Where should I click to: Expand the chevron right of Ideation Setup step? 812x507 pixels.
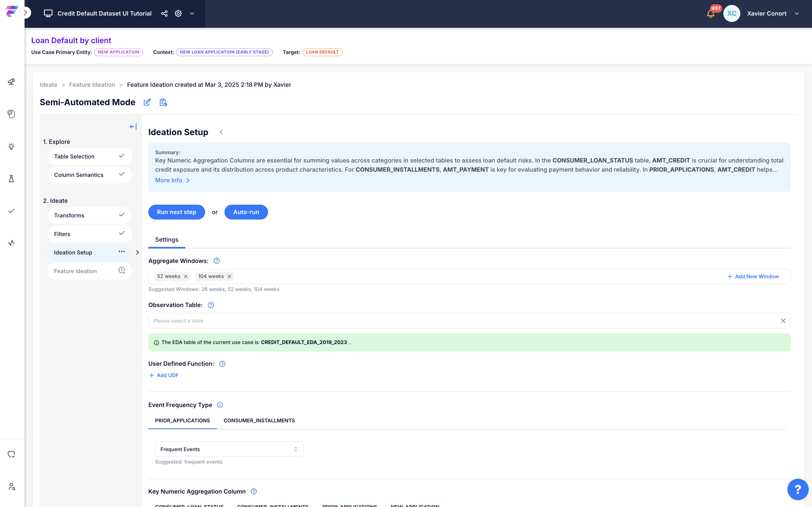coord(137,253)
